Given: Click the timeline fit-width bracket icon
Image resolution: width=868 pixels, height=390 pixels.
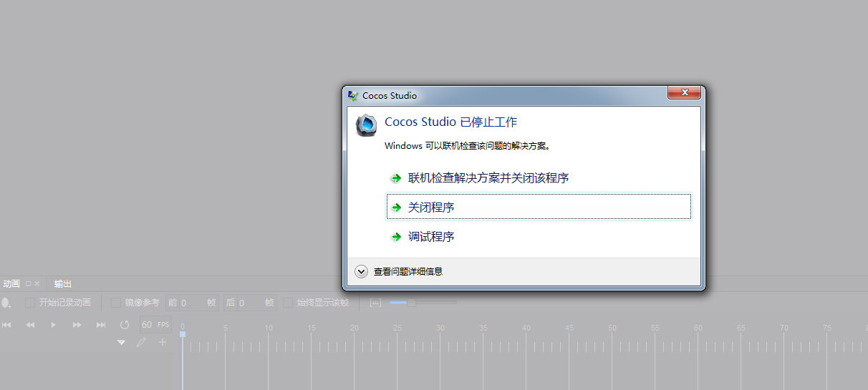Looking at the screenshot, I should pos(375,303).
